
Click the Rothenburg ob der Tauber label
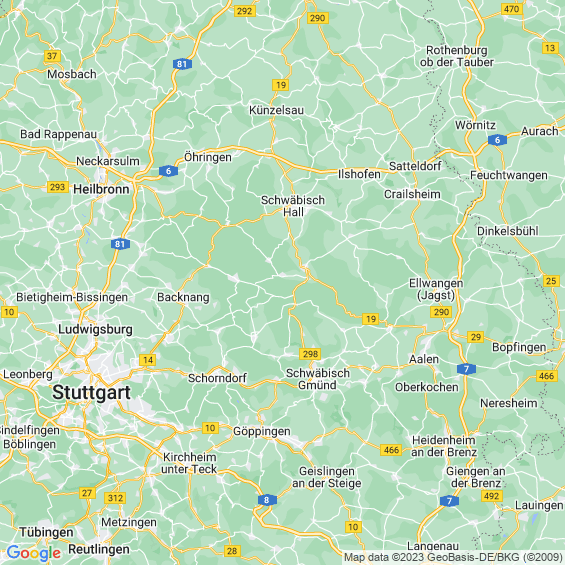pyautogui.click(x=457, y=56)
